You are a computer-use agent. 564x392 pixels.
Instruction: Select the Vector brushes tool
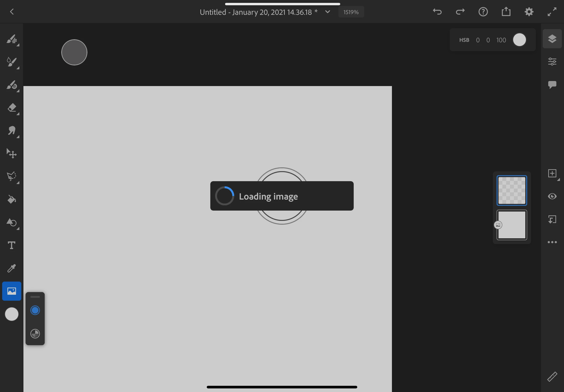[x=11, y=85]
